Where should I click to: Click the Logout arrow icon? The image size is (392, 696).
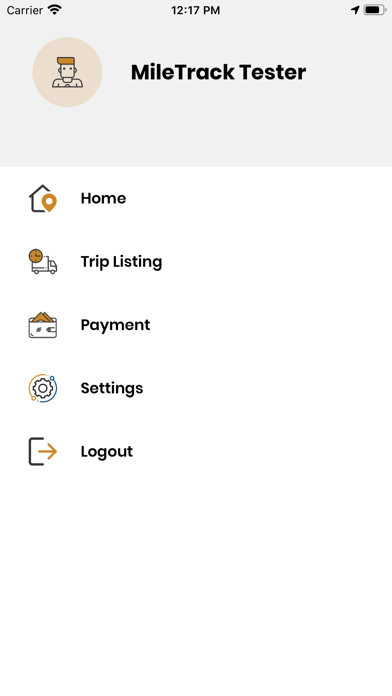[43, 451]
